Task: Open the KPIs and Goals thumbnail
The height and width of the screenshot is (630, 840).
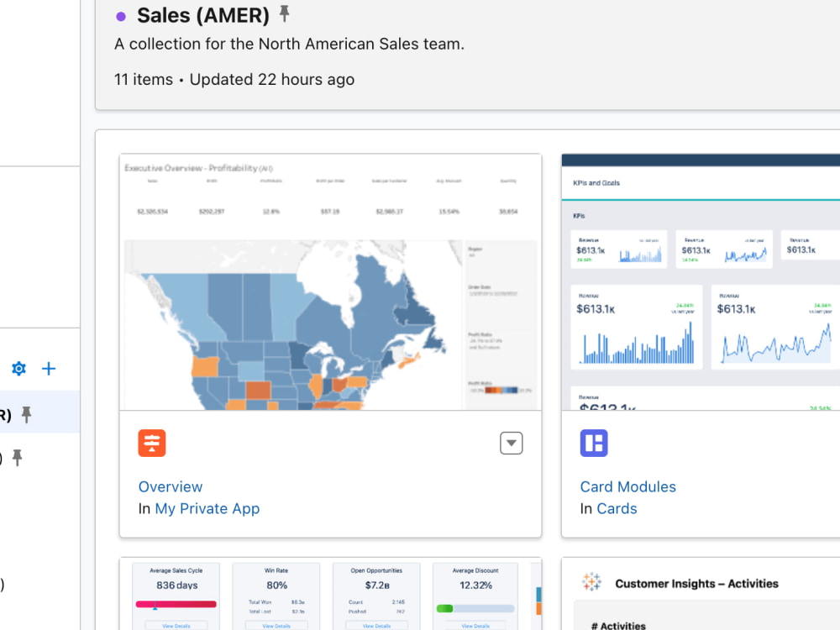Action: point(701,282)
